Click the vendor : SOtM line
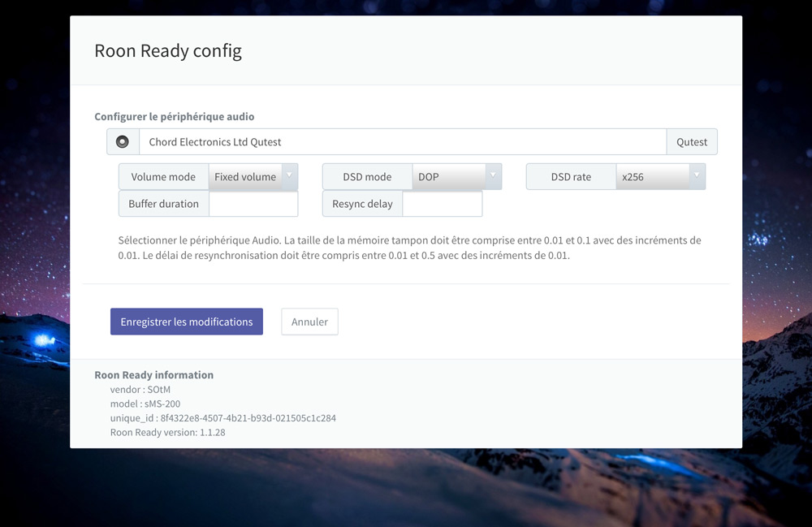This screenshot has width=812, height=527. tap(140, 389)
